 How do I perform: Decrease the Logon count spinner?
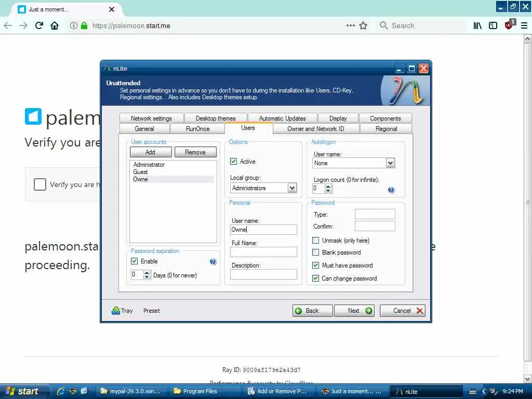(x=328, y=191)
